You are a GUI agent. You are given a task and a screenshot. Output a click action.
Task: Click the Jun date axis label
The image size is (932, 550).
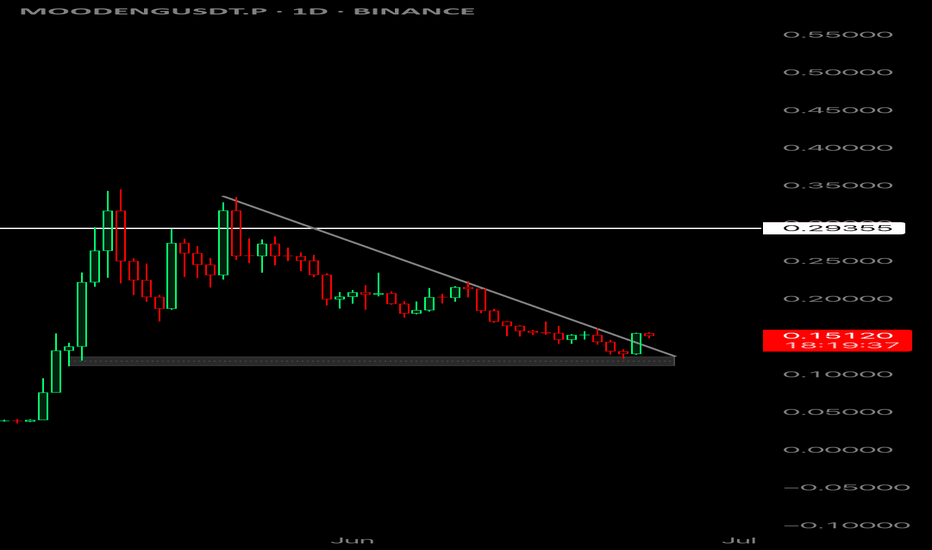coord(352,540)
